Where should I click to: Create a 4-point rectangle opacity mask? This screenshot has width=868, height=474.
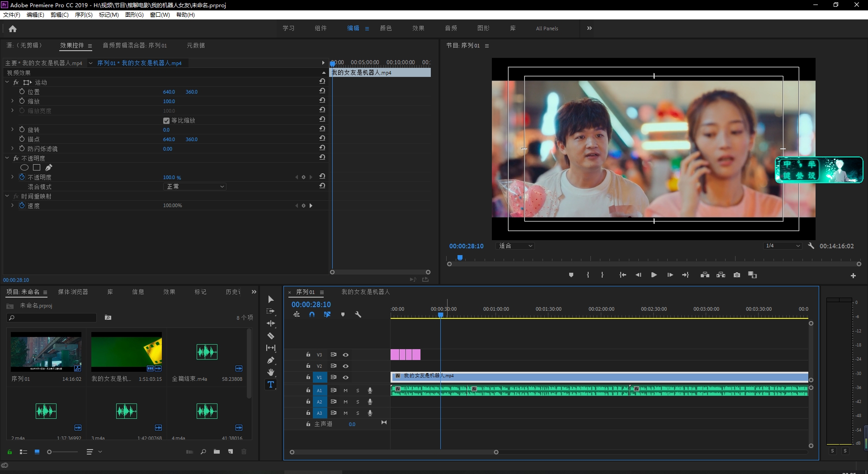coord(37,167)
